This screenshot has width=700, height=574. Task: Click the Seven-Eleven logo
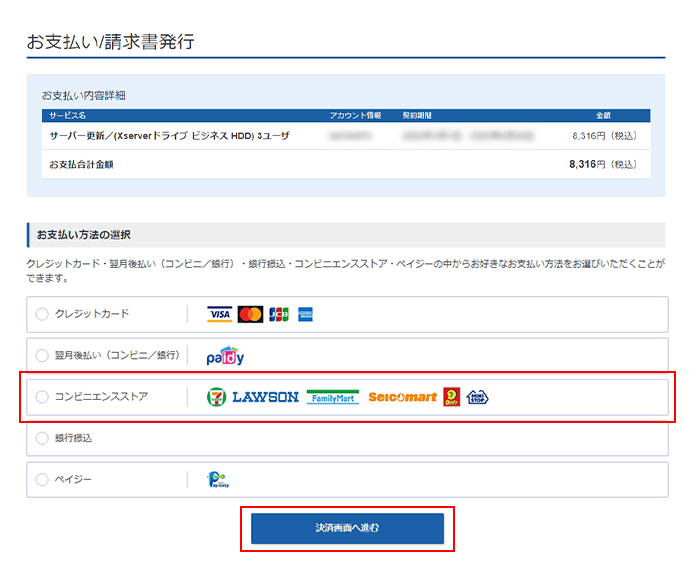tap(217, 397)
